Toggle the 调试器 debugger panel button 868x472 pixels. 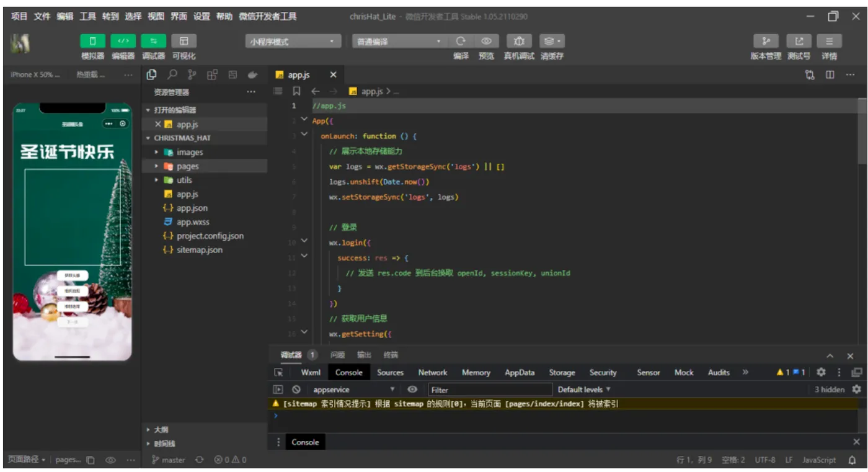click(153, 41)
